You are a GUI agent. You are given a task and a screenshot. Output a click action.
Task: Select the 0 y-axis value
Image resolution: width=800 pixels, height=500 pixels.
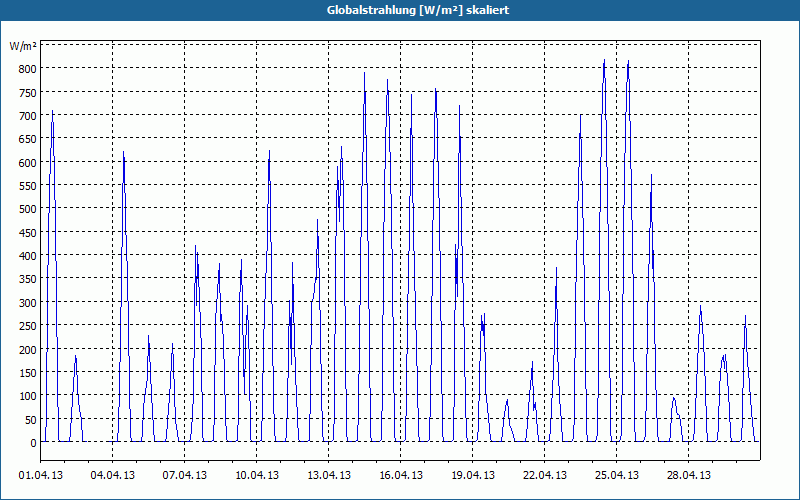pos(33,443)
